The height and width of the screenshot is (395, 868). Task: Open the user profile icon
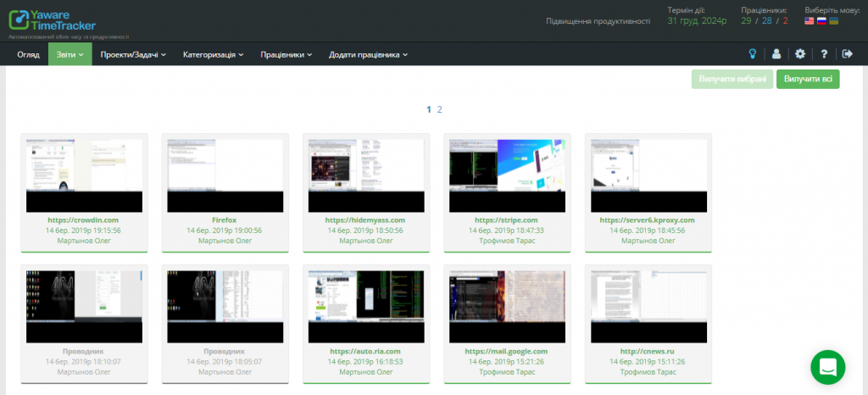click(x=776, y=54)
